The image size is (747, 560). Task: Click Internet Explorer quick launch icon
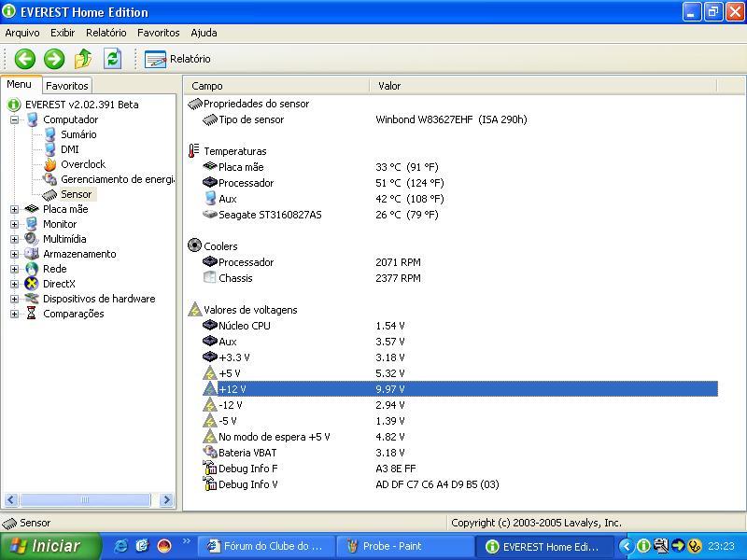coord(120,546)
